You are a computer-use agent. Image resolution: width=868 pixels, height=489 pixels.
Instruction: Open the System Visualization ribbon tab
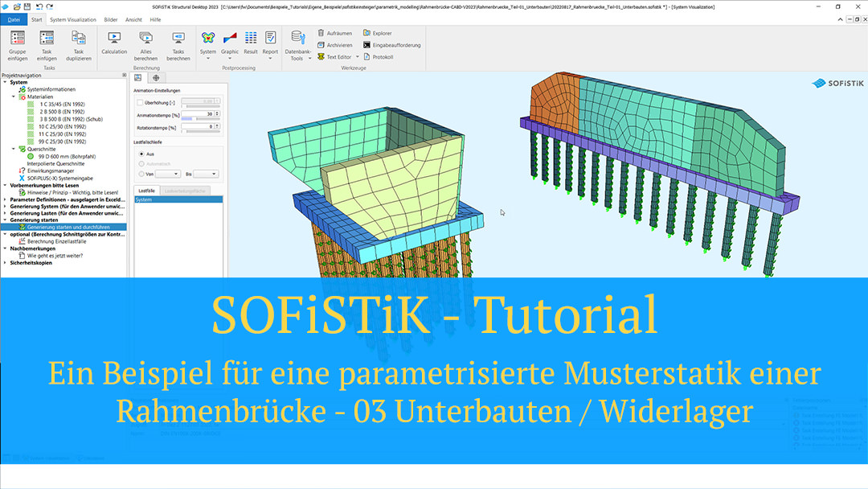pos(72,19)
